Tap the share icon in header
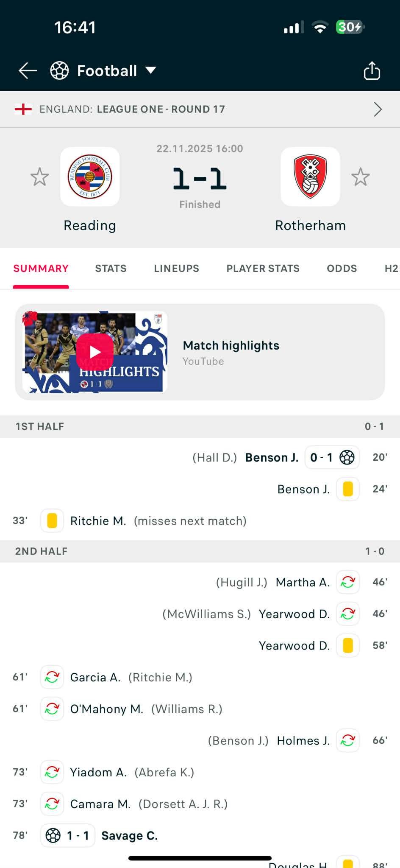 [372, 70]
